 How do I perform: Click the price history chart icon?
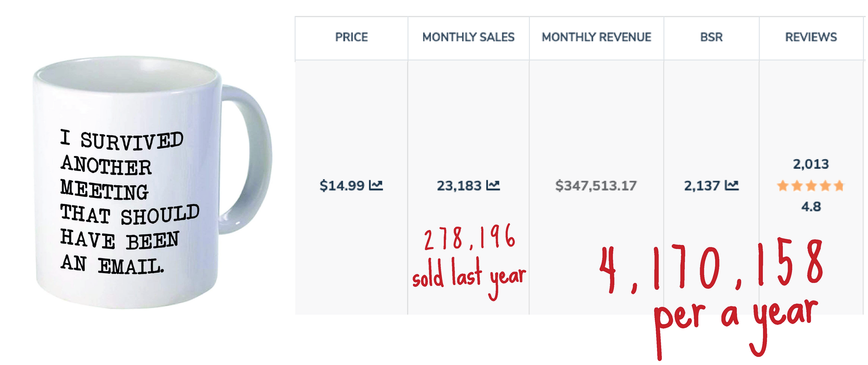376,185
